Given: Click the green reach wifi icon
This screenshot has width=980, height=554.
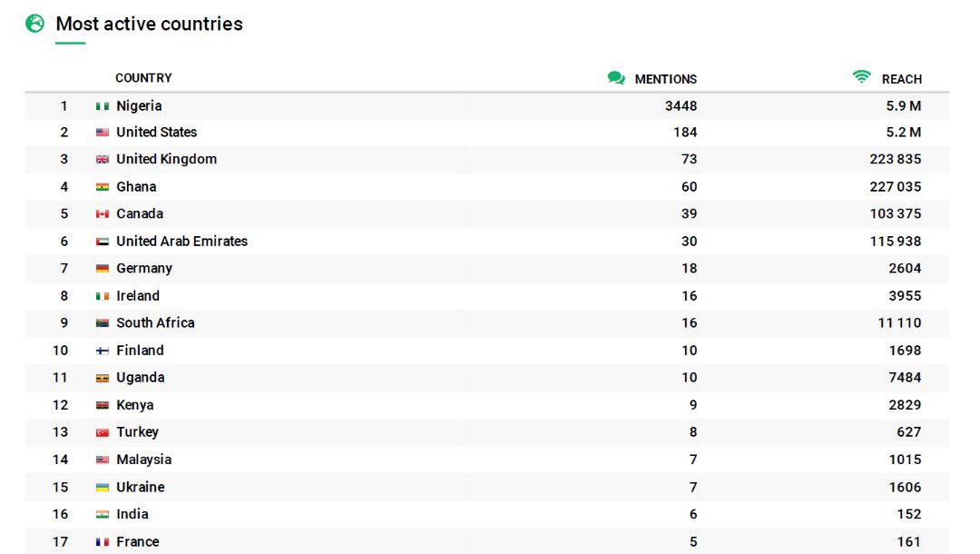Looking at the screenshot, I should [x=861, y=77].
